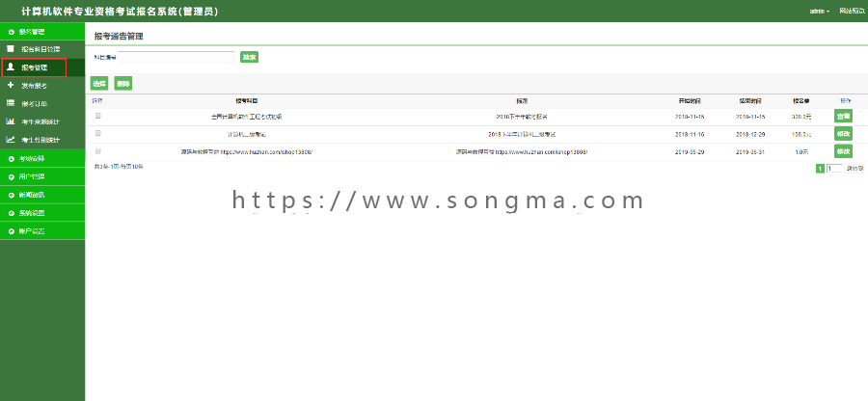This screenshot has width=868, height=401.
Task: Open 考生性别统计 in the sidebar
Action: (x=41, y=141)
